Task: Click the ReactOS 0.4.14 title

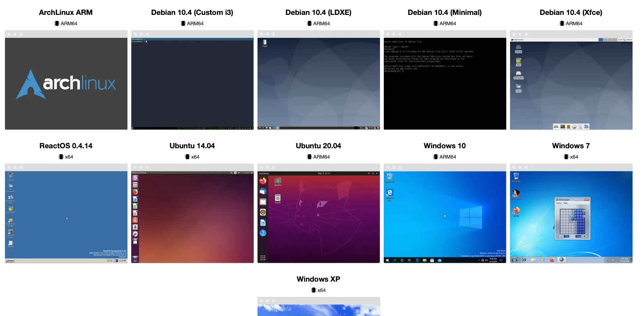Action: point(66,146)
